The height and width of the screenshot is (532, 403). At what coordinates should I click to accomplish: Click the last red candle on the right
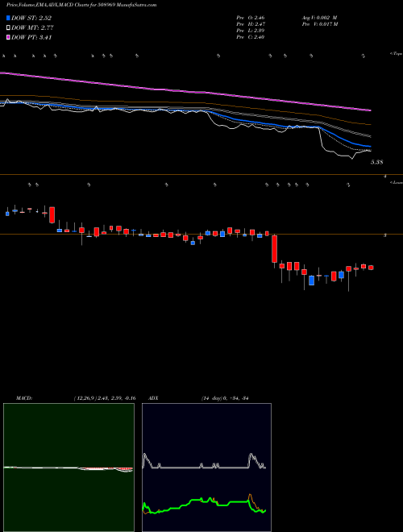pos(371,268)
